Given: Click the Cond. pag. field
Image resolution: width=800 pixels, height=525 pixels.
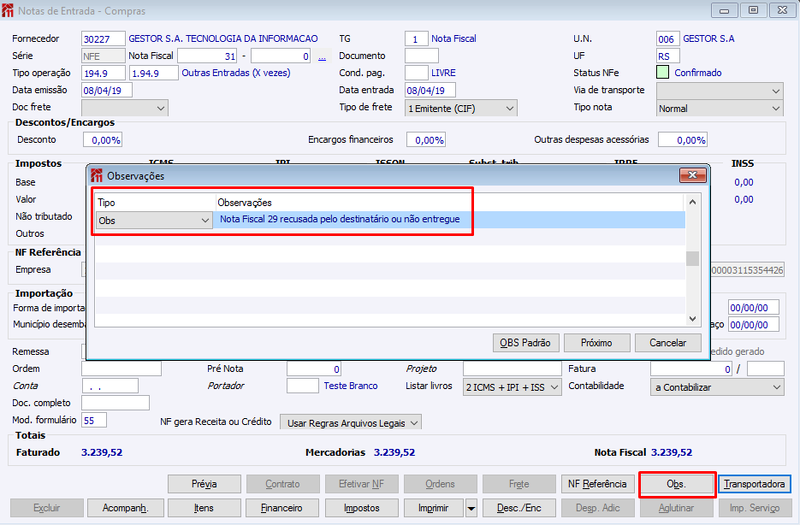Looking at the screenshot, I should coord(416,73).
